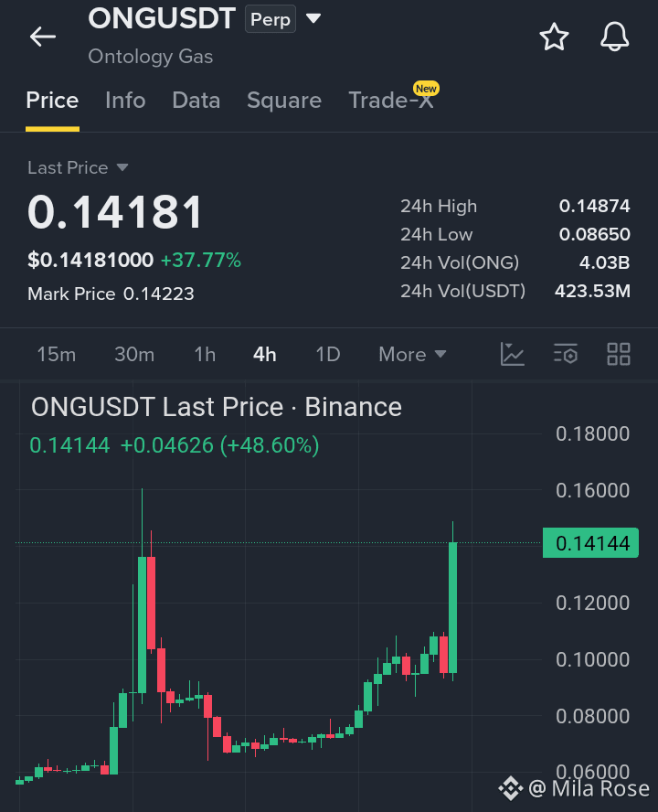Tap the Ontology Gas subtitle
The width and height of the screenshot is (658, 812).
tap(150, 57)
